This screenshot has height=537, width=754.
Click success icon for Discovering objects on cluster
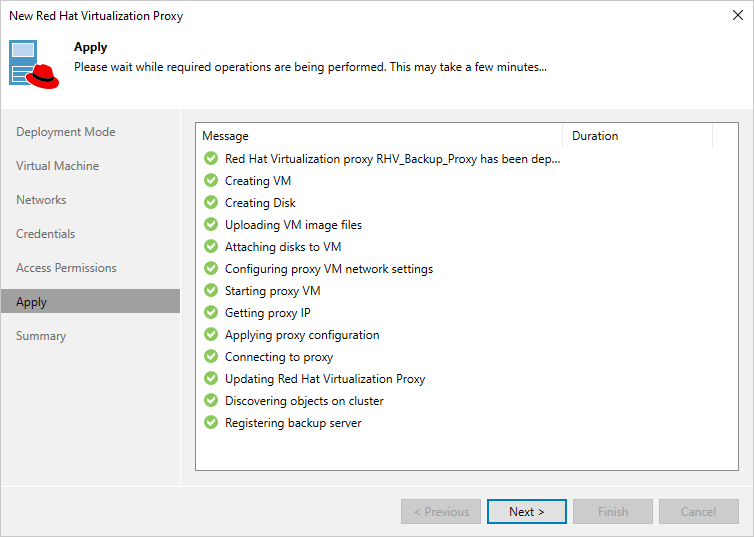click(211, 401)
